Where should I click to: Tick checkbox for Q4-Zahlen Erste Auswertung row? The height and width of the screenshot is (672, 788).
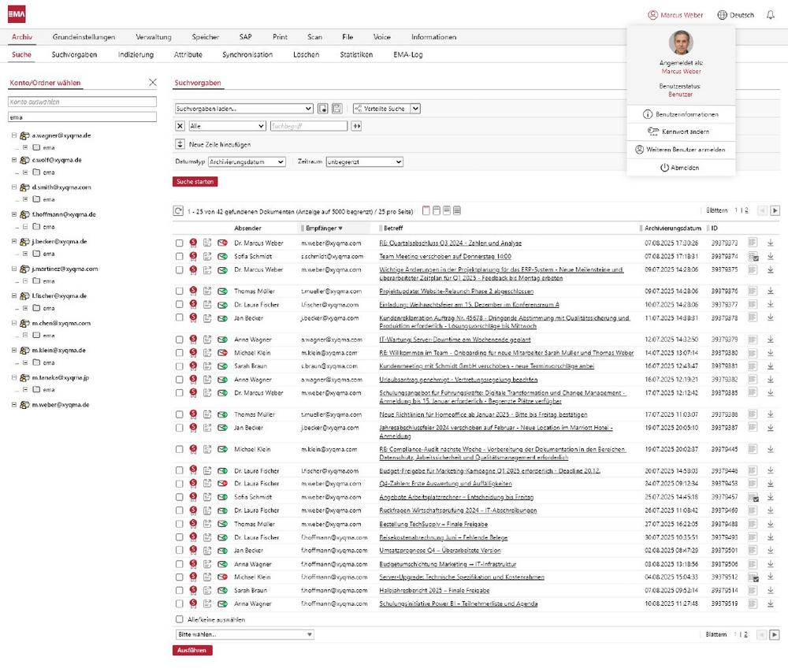pos(180,484)
